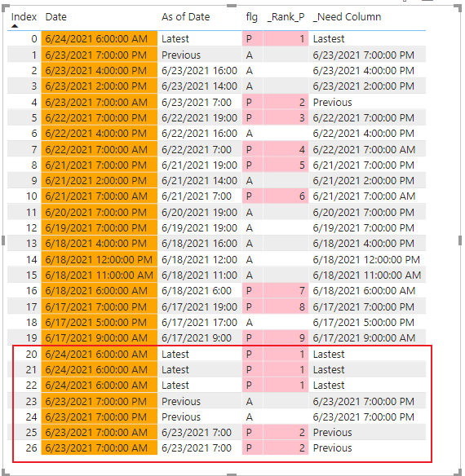Select Date 6/24/2021 6:00:00 AM in row 0
This screenshot has height=476, width=465.
pyautogui.click(x=100, y=38)
